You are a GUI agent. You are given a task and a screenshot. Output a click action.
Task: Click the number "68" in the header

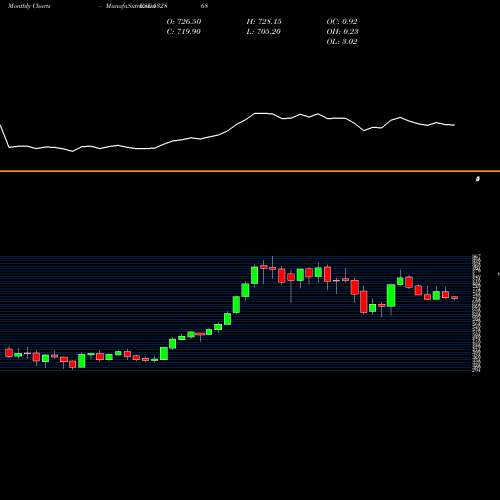(x=204, y=6)
